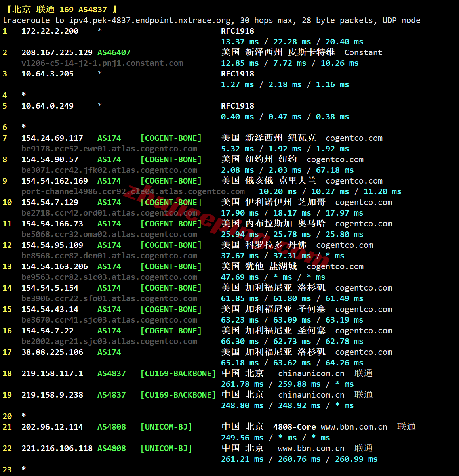Select the header text '北京 联通 169 AS4837'
459x476 pixels.
[x=59, y=10]
